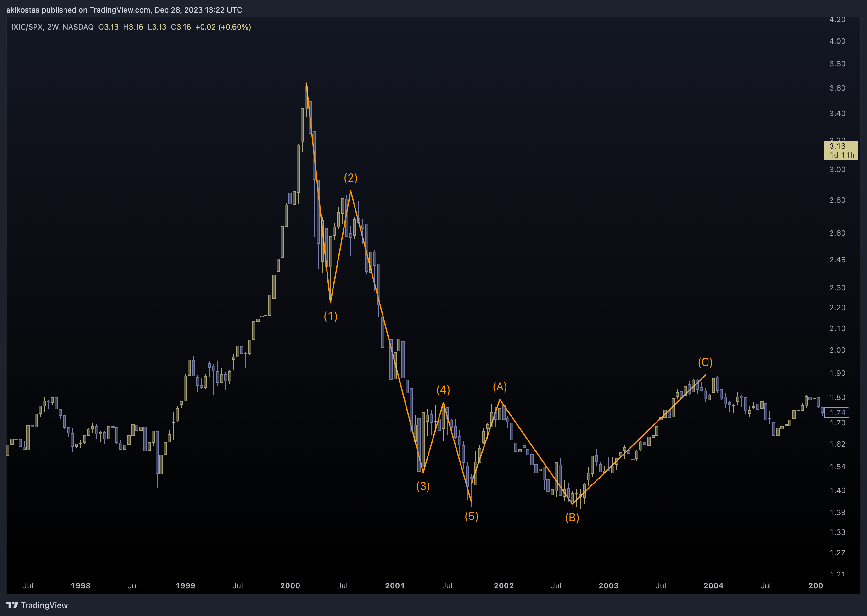
Task: Select the corrective wave label (C)
Action: 705,362
